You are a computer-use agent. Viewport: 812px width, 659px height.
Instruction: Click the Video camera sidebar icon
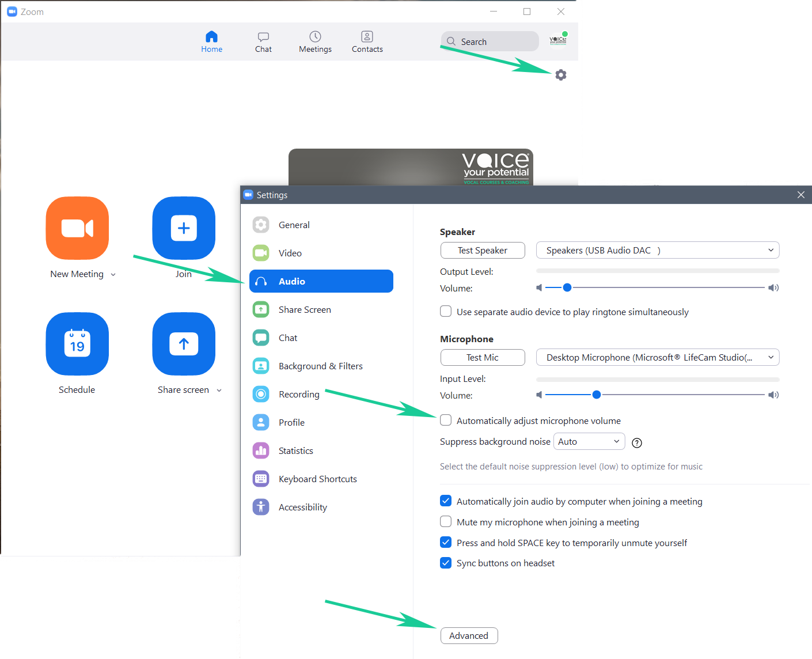pos(261,253)
